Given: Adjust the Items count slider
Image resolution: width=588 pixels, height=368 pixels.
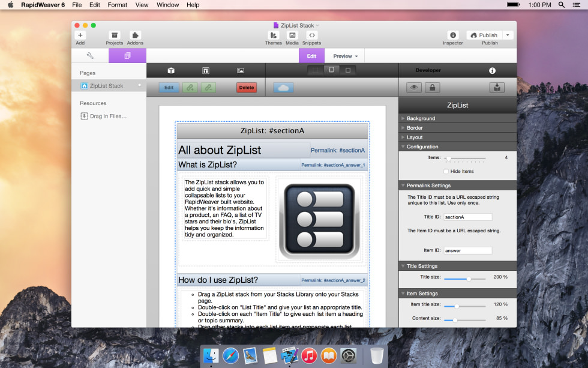Looking at the screenshot, I should point(464,158).
